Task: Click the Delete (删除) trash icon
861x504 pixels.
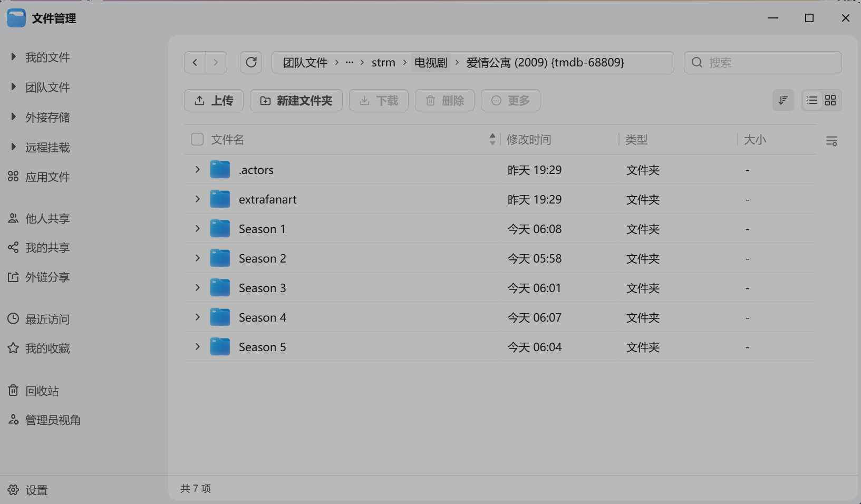Action: (x=430, y=100)
